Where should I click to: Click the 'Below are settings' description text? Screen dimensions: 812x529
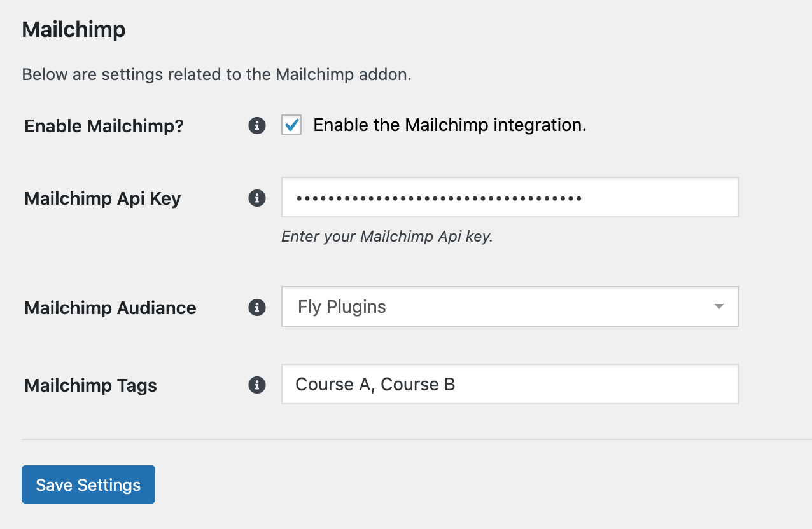pyautogui.click(x=216, y=74)
